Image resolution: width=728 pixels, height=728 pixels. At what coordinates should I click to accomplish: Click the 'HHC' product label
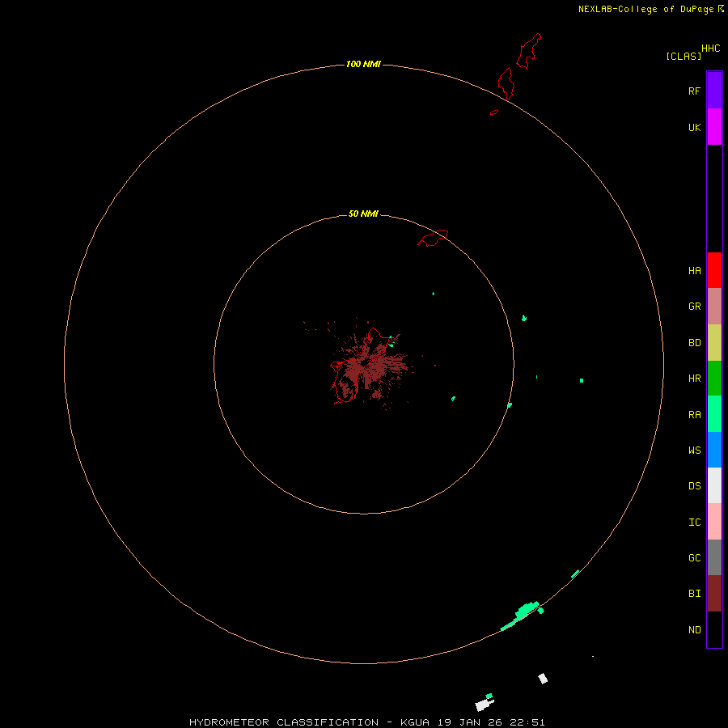pos(710,49)
